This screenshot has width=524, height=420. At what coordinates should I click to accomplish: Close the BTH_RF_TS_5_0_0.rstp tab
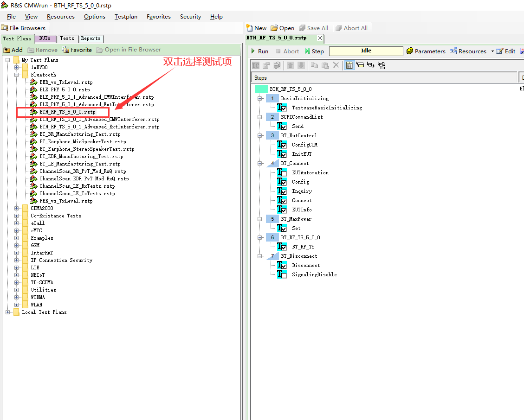tap(320, 38)
